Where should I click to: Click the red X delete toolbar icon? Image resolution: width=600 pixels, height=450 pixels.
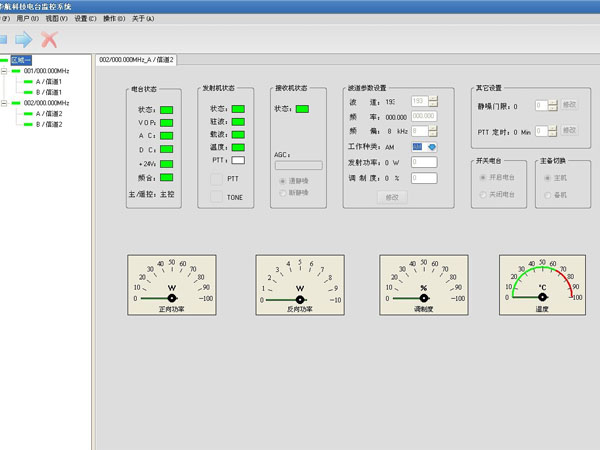point(49,39)
